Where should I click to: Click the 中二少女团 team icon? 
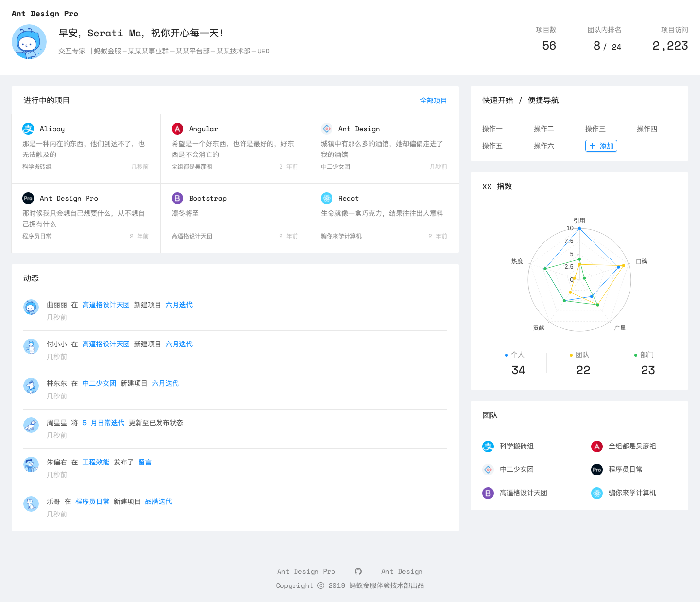tap(488, 469)
